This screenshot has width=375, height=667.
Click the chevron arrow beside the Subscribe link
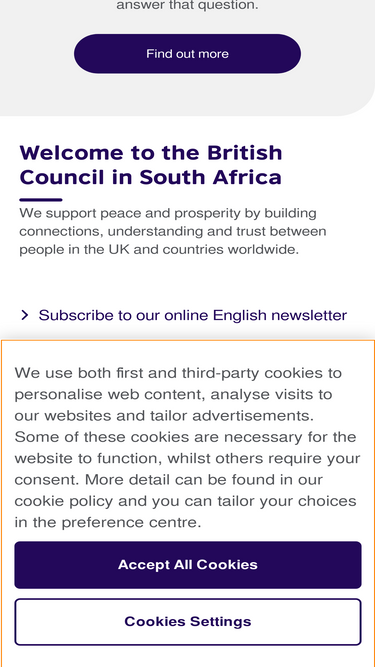click(x=25, y=315)
